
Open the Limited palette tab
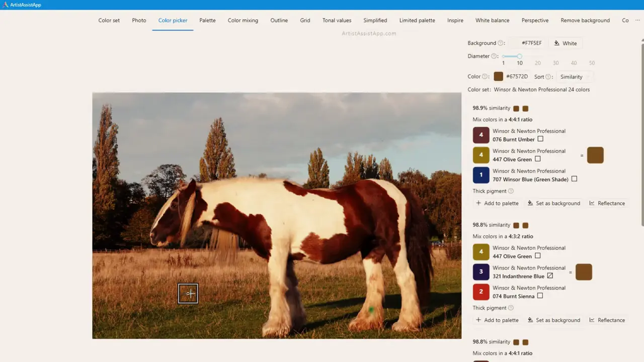(x=417, y=21)
